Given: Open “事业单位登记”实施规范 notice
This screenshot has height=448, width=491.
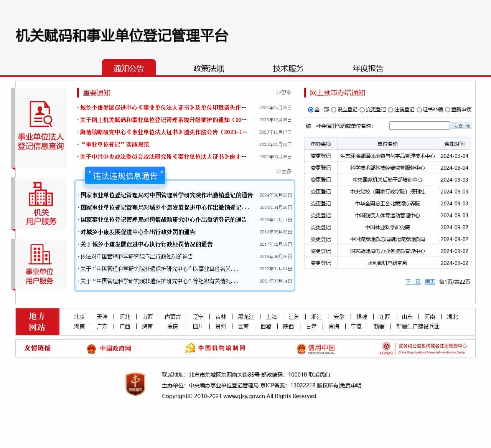Looking at the screenshot, I should point(114,144).
